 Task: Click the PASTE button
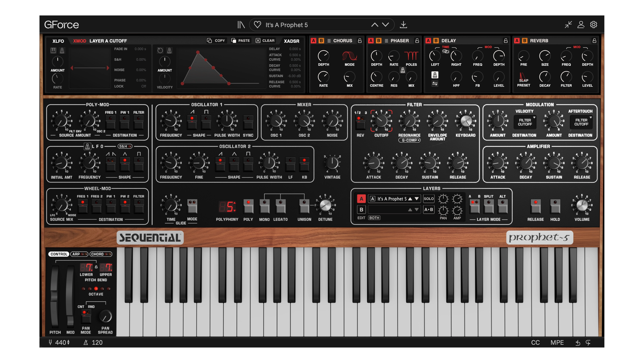[x=241, y=41]
